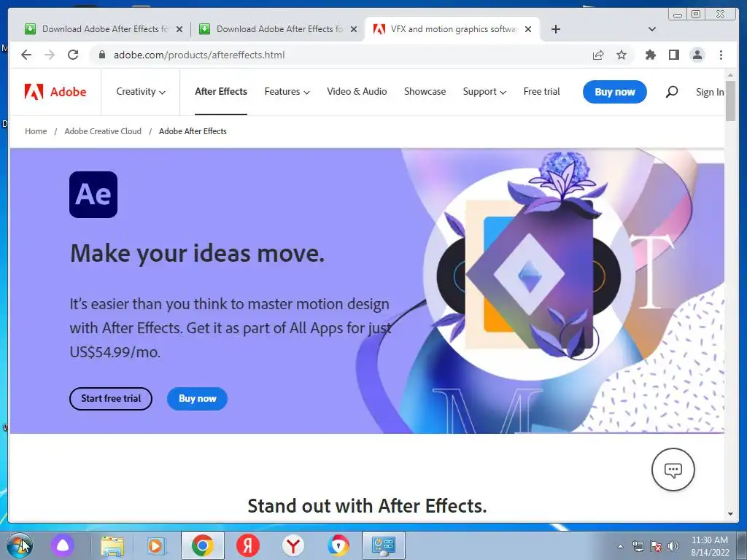Expand the Support dropdown
The width and height of the screenshot is (747, 560).
484,91
